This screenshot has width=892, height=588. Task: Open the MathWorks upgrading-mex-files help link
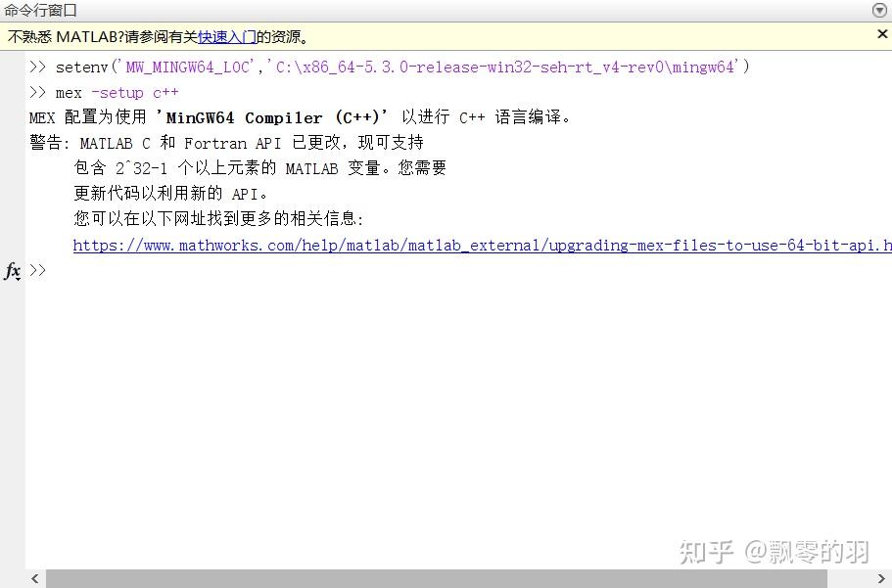(480, 245)
